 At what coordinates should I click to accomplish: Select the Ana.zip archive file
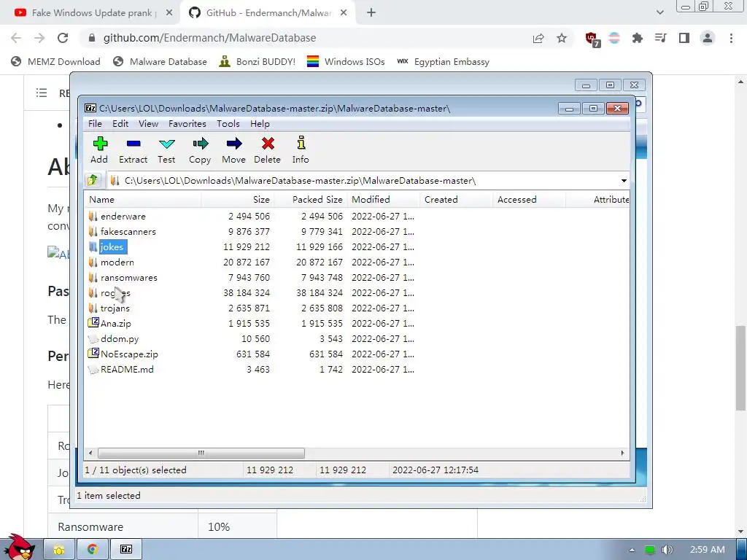109,323
